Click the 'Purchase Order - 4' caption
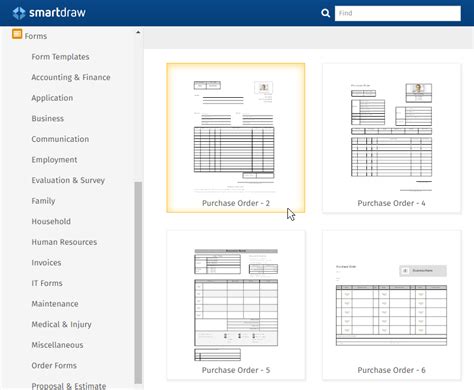 pos(391,203)
